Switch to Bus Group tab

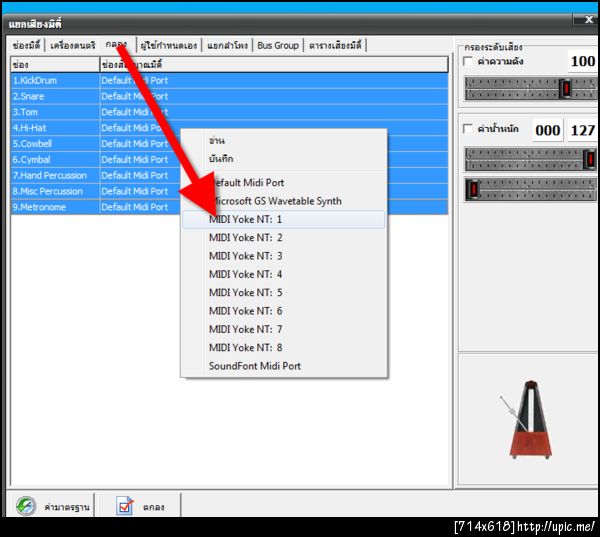[278, 46]
